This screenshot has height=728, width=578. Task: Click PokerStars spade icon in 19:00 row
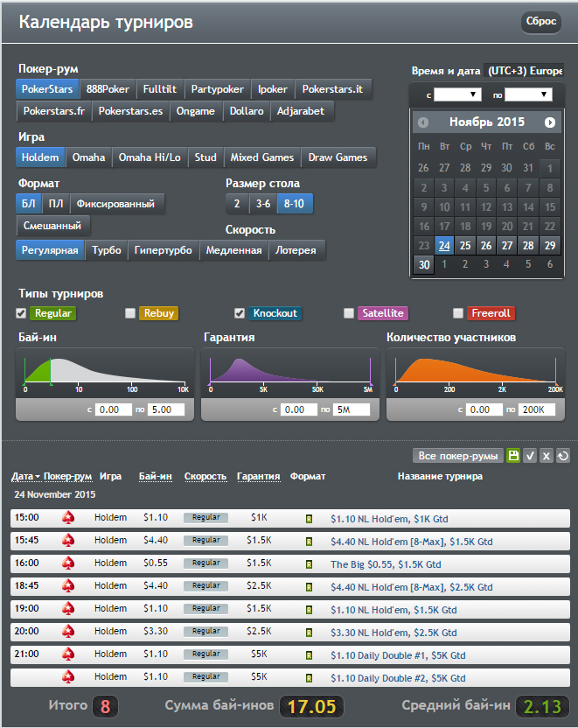[x=68, y=609]
